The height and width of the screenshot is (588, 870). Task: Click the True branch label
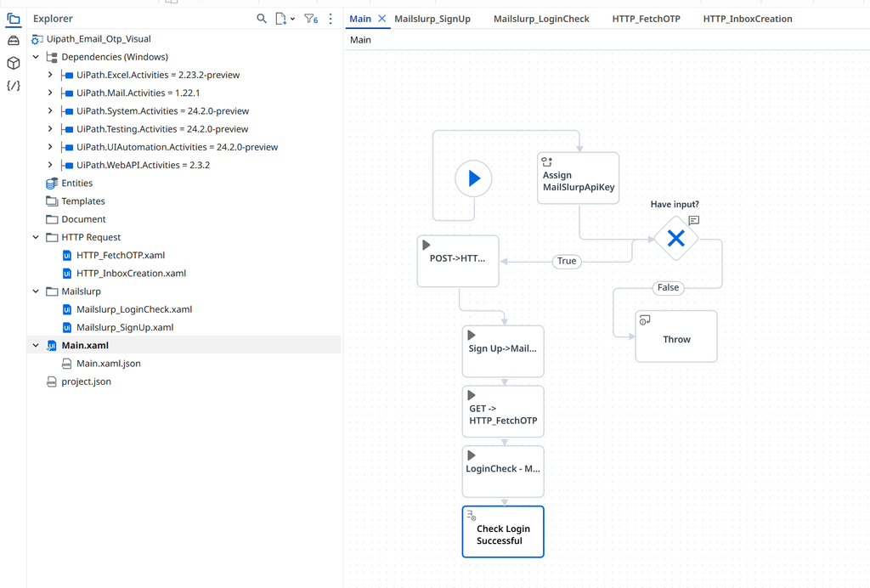click(567, 261)
